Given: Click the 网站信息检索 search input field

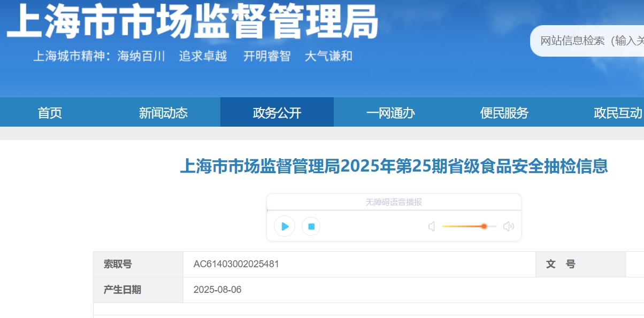Looking at the screenshot, I should 588,41.
